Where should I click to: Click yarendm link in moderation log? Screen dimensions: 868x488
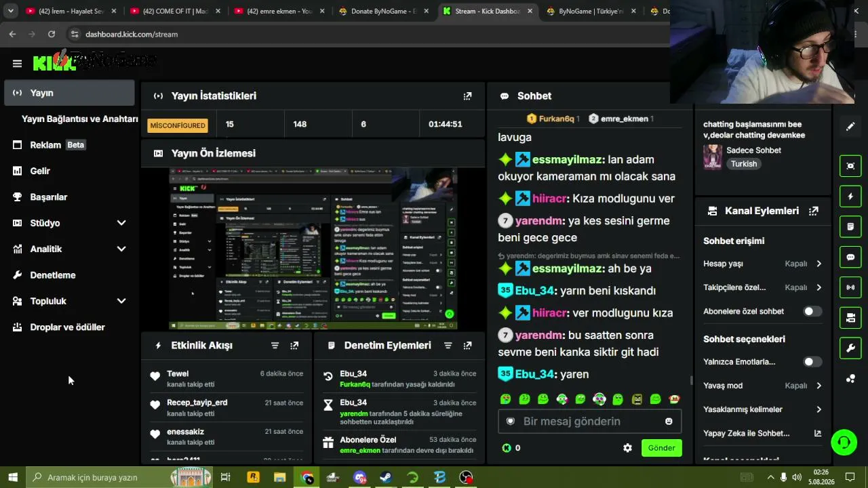(354, 413)
